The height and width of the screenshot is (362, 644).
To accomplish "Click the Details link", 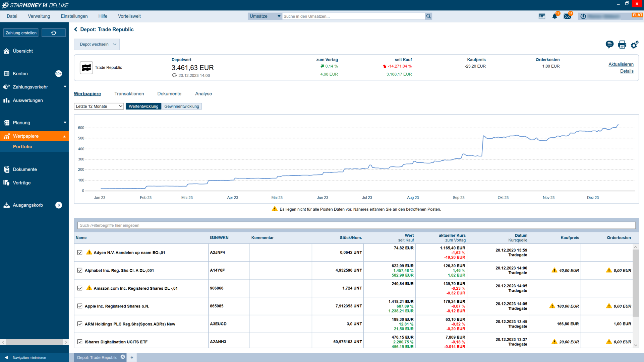I will click(x=627, y=71).
